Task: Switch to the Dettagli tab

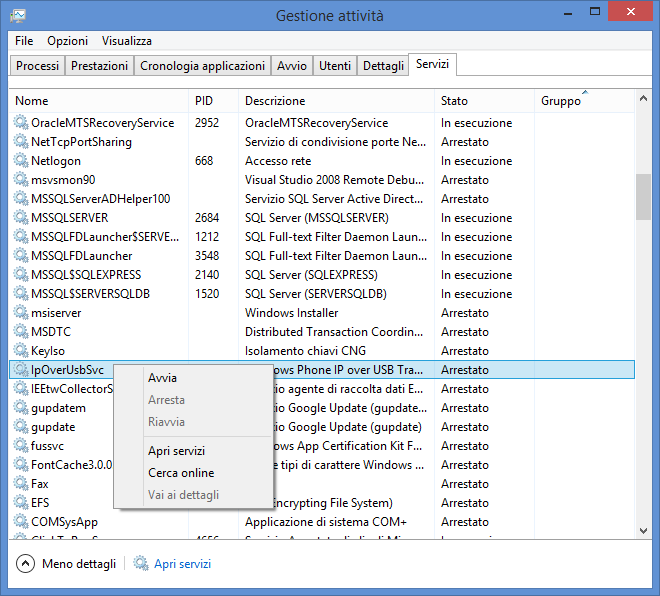Action: (383, 66)
